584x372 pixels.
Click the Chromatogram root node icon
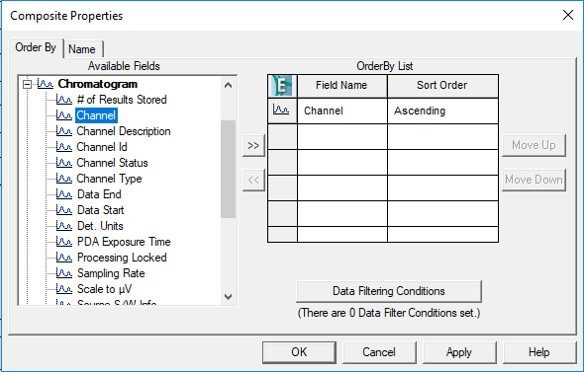coord(45,84)
